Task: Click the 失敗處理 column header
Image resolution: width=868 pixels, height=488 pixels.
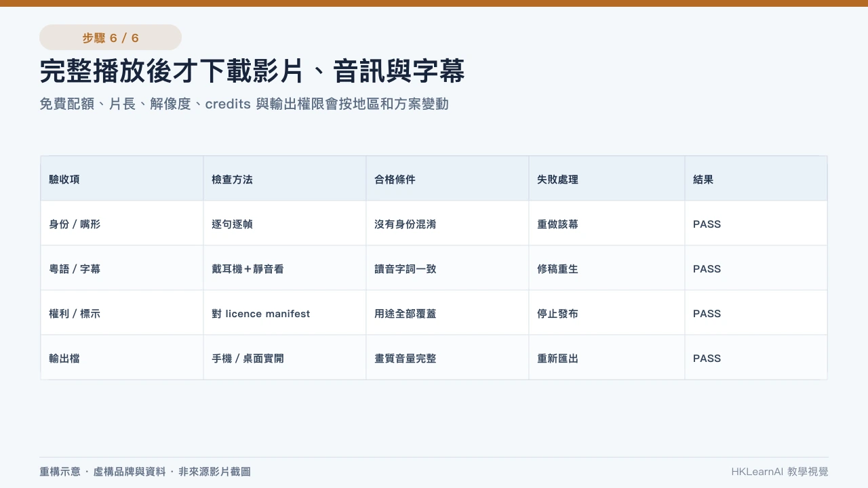Action: pyautogui.click(x=607, y=179)
